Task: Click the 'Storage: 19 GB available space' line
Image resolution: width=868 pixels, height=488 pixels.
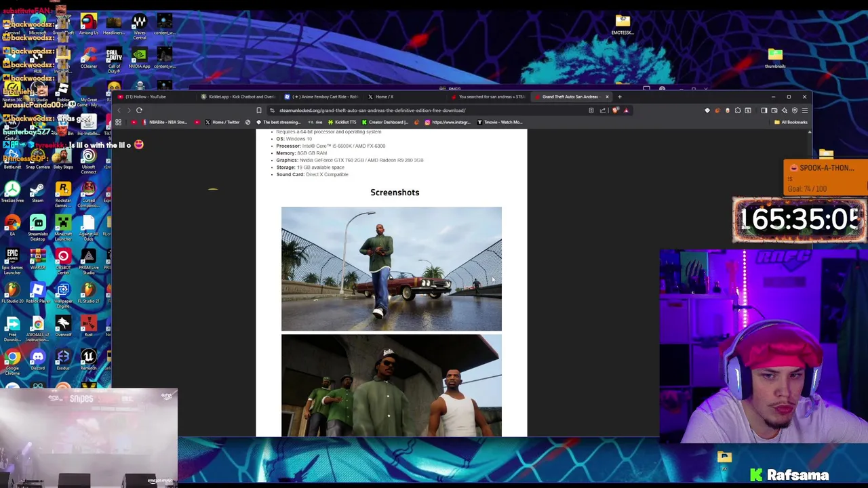Action: click(x=310, y=167)
